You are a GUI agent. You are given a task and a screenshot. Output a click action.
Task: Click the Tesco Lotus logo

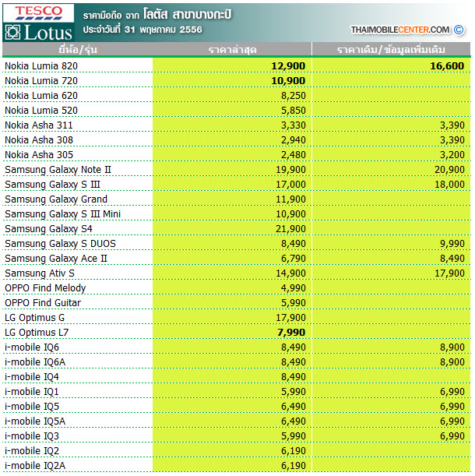(38, 23)
